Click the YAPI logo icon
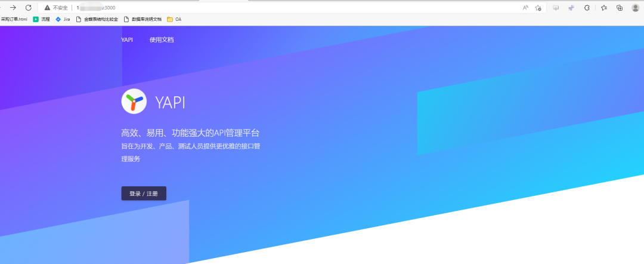Image resolution: width=644 pixels, height=264 pixels. tap(134, 102)
